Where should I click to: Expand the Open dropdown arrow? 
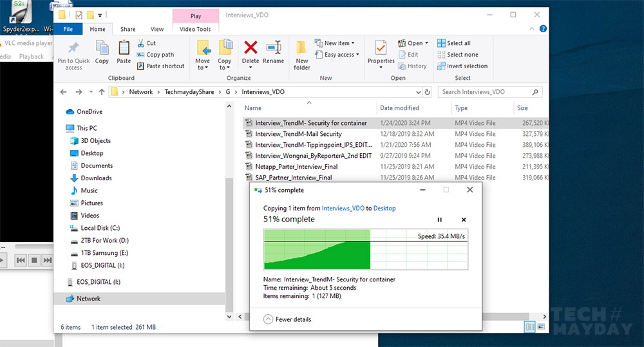coord(426,43)
